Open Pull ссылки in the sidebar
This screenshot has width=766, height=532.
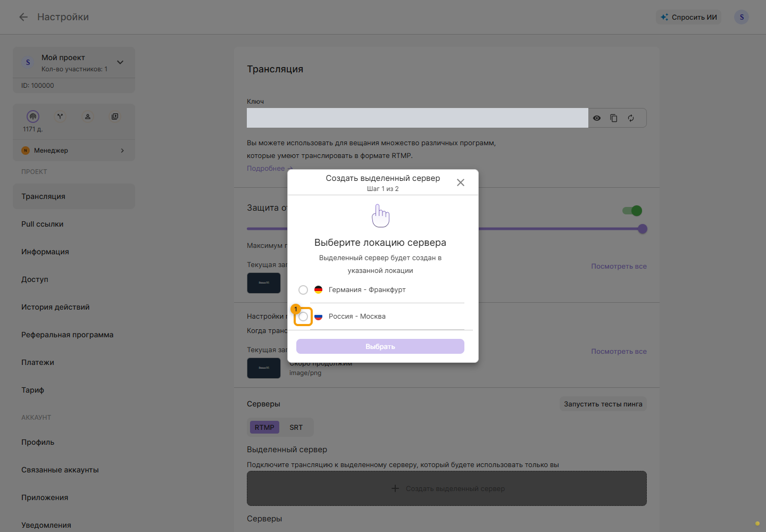coord(74,224)
